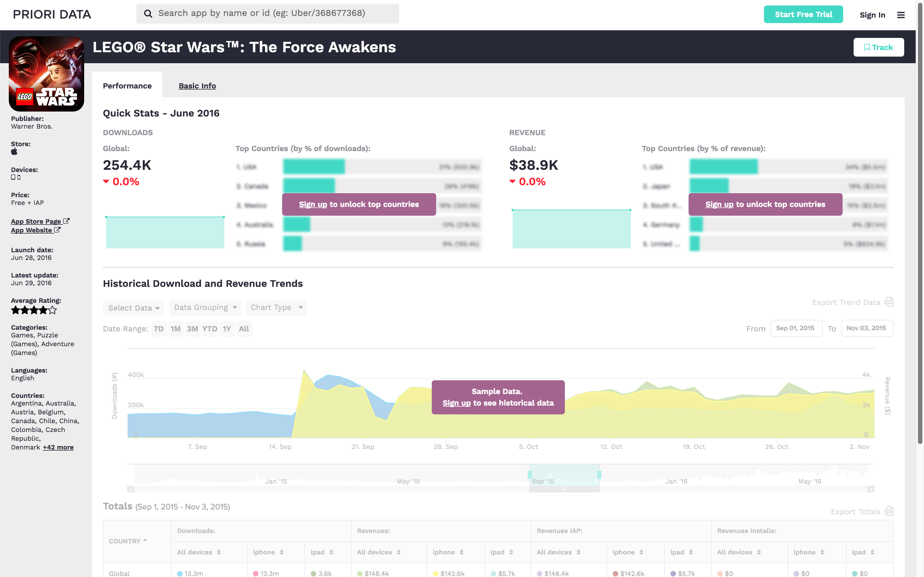Viewport: 924px width, 577px height.
Task: Select the 7D date range
Action: click(x=158, y=329)
